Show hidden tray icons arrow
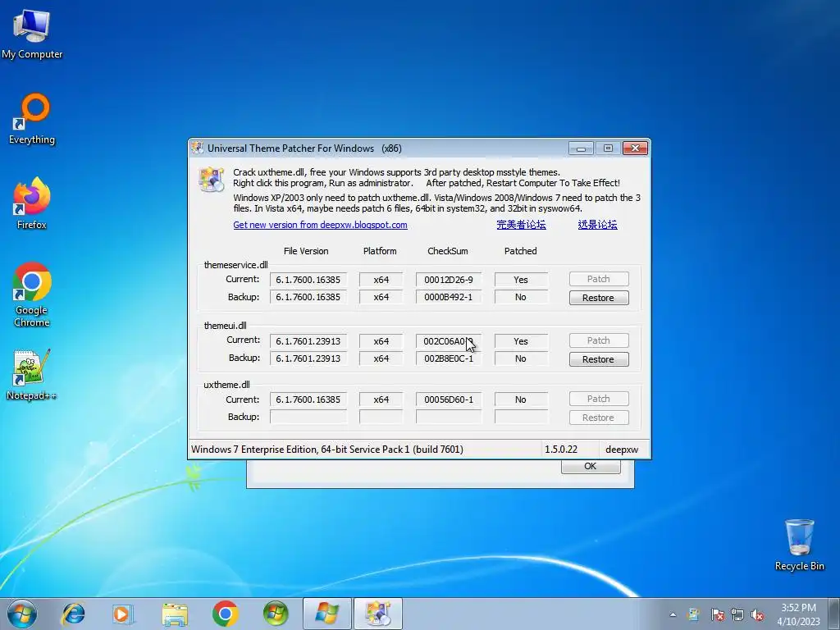 click(673, 614)
